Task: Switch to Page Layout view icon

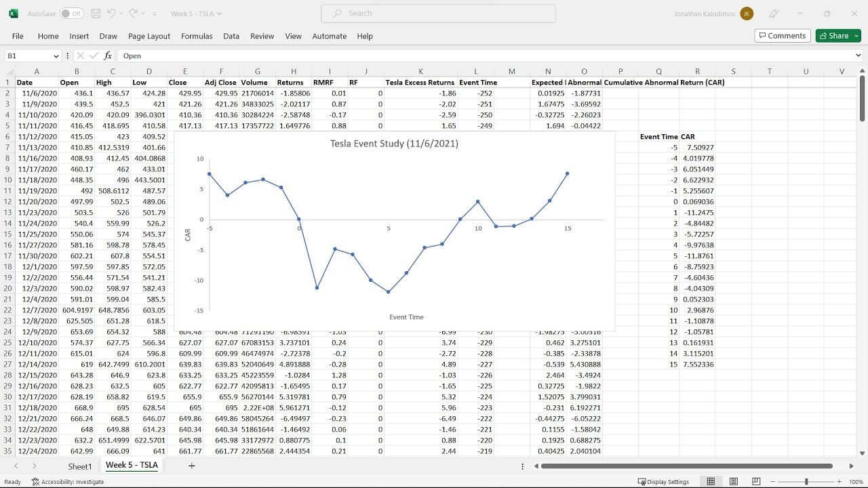Action: tap(734, 482)
